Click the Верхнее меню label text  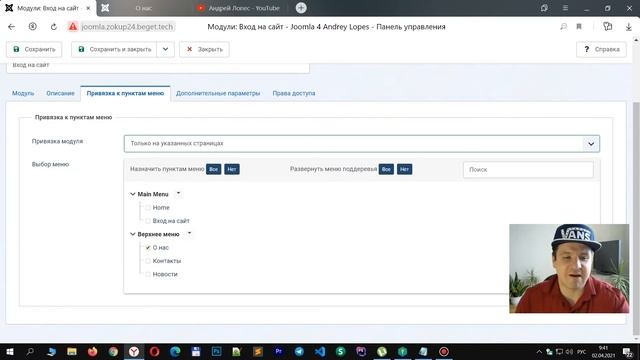click(x=158, y=234)
